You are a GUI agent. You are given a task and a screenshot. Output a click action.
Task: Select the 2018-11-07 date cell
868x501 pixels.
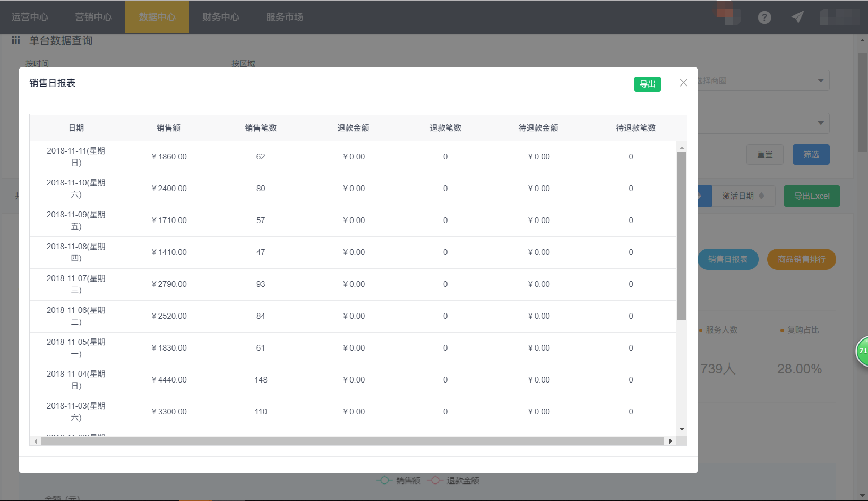[76, 284]
